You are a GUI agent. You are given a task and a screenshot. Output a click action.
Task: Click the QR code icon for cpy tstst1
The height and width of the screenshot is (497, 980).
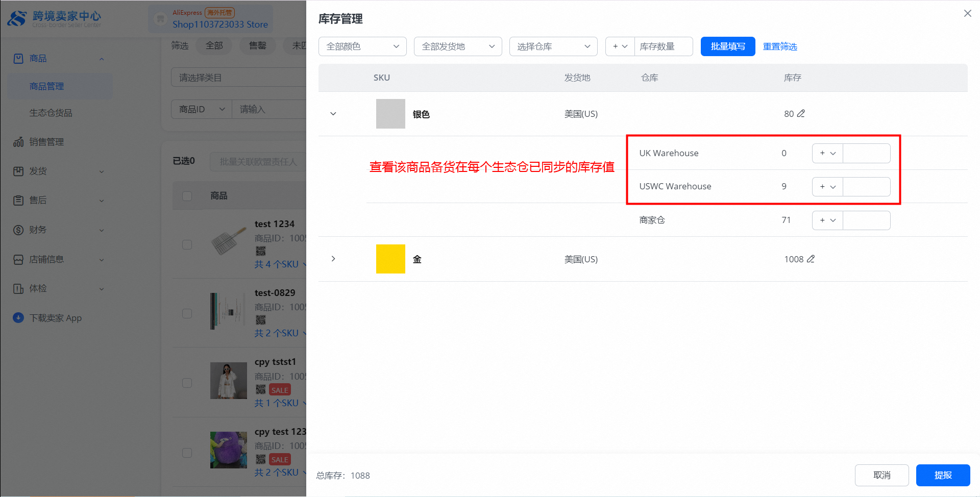pos(261,390)
